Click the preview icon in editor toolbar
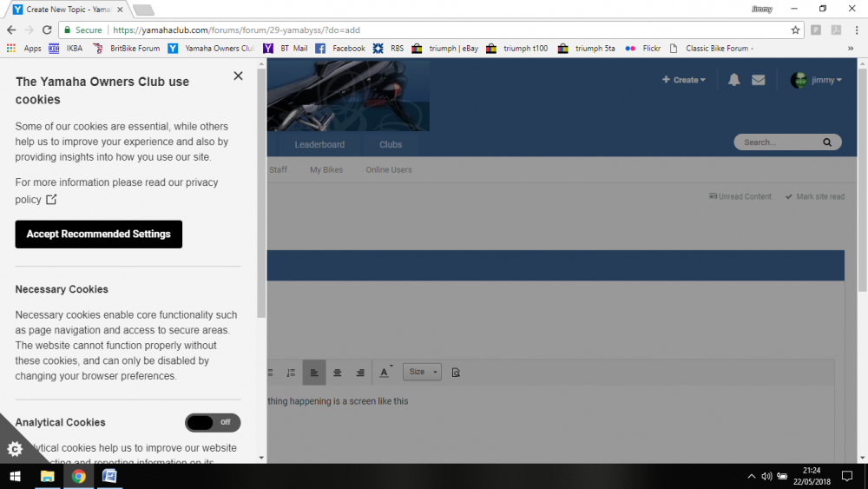 (456, 373)
